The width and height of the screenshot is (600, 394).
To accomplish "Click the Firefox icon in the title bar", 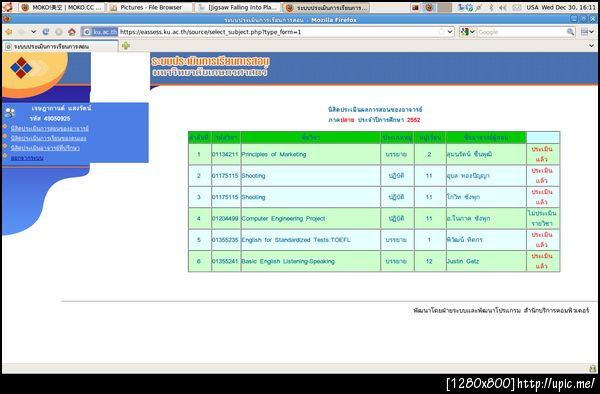I will pyautogui.click(x=7, y=19).
